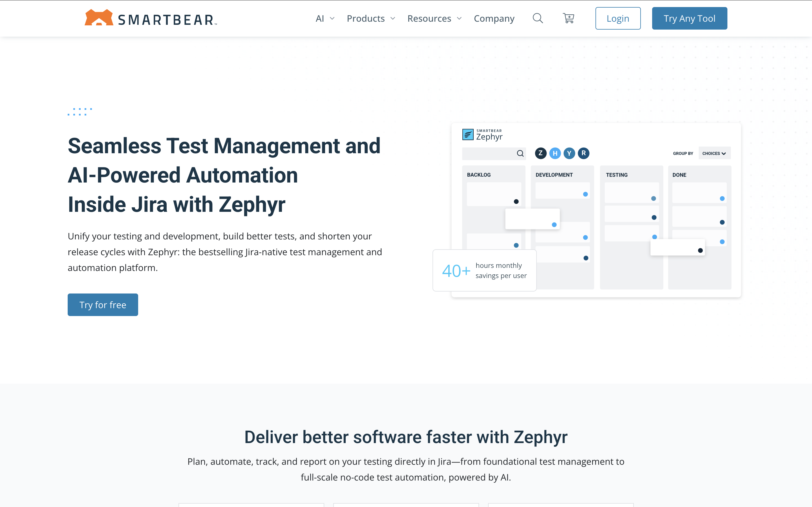Open the CHOICES group-by dropdown
The image size is (812, 507).
coord(714,153)
